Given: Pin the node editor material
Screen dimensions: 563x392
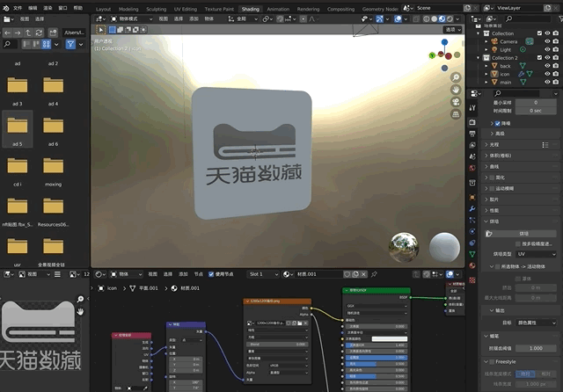Looking at the screenshot, I should tap(374, 274).
